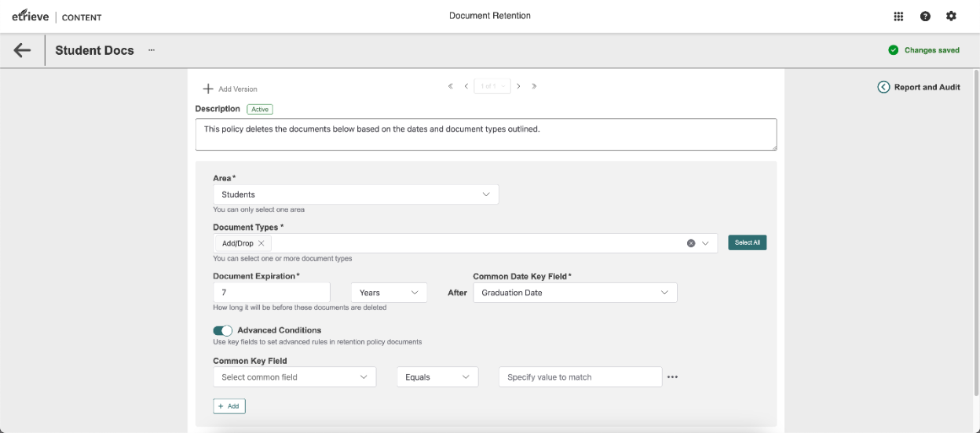Remove the Add/Drop document type tag
The width and height of the screenshot is (980, 433).
(x=261, y=243)
